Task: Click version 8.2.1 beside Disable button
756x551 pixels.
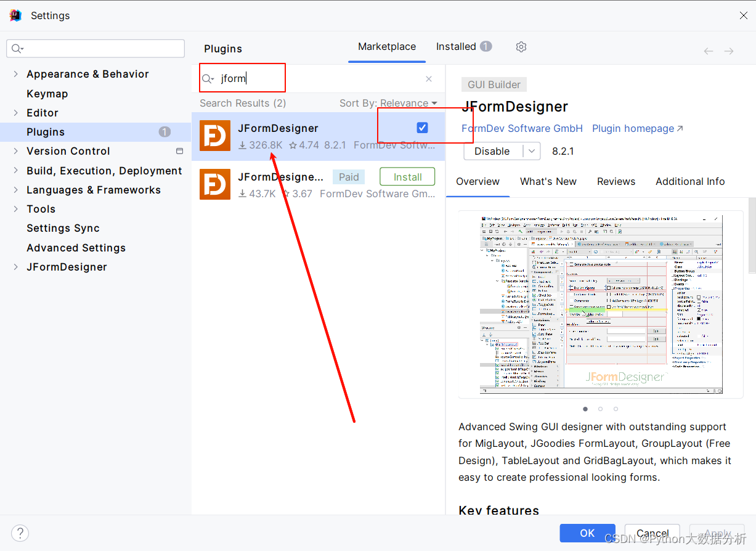Action: (x=563, y=151)
